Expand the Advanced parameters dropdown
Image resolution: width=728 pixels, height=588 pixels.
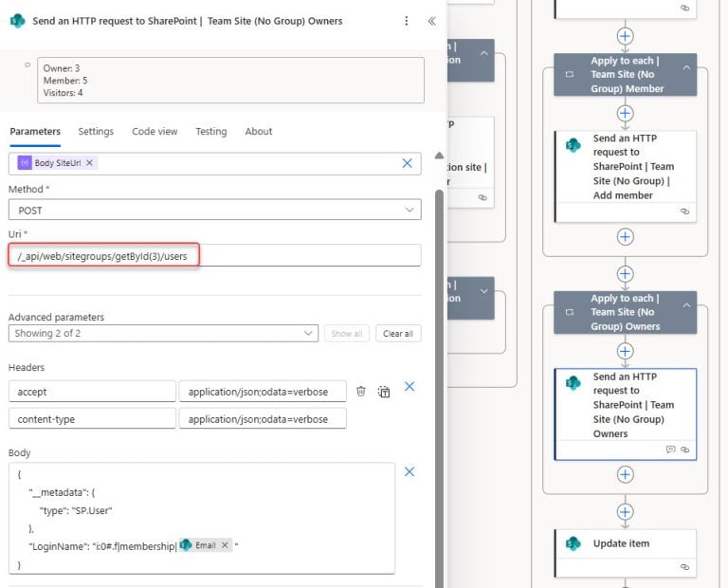point(164,334)
